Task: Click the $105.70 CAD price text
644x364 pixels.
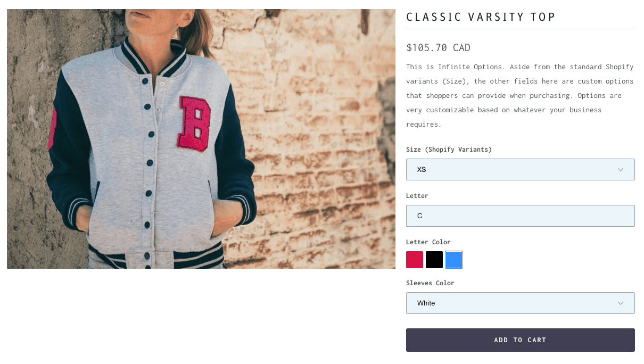Action: point(438,48)
